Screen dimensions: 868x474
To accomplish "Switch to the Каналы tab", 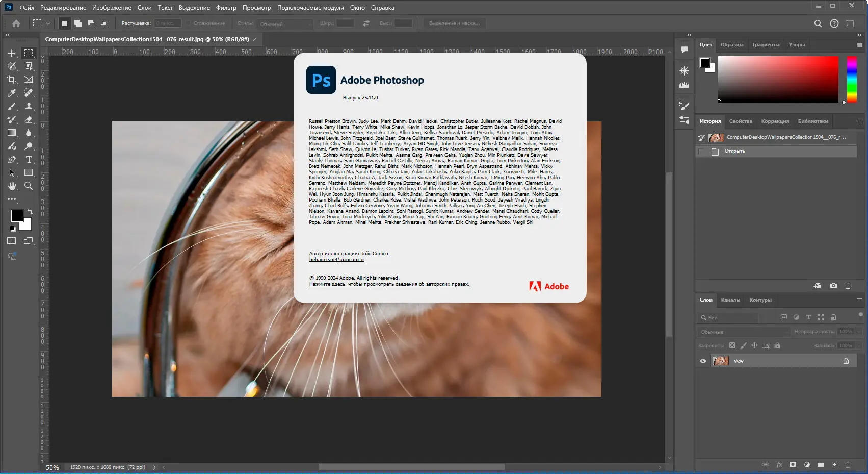I will tap(730, 300).
